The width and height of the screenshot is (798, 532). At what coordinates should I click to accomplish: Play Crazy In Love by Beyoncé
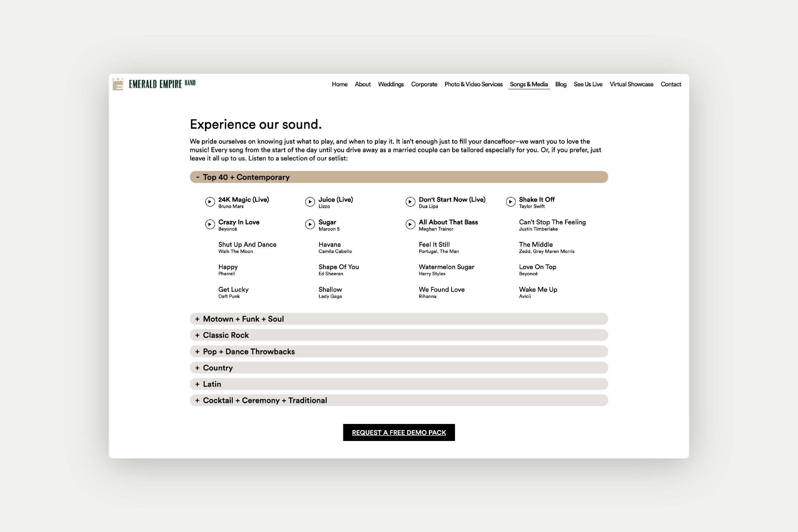pos(210,224)
